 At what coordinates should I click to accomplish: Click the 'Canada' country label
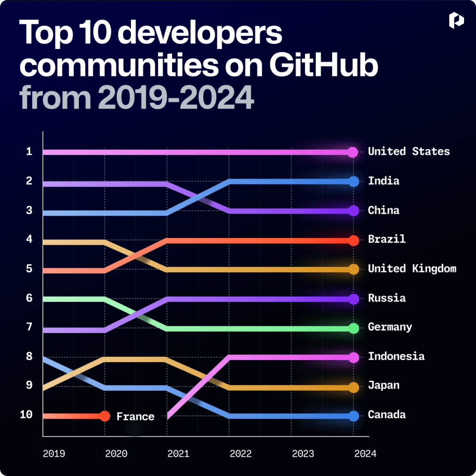(387, 415)
